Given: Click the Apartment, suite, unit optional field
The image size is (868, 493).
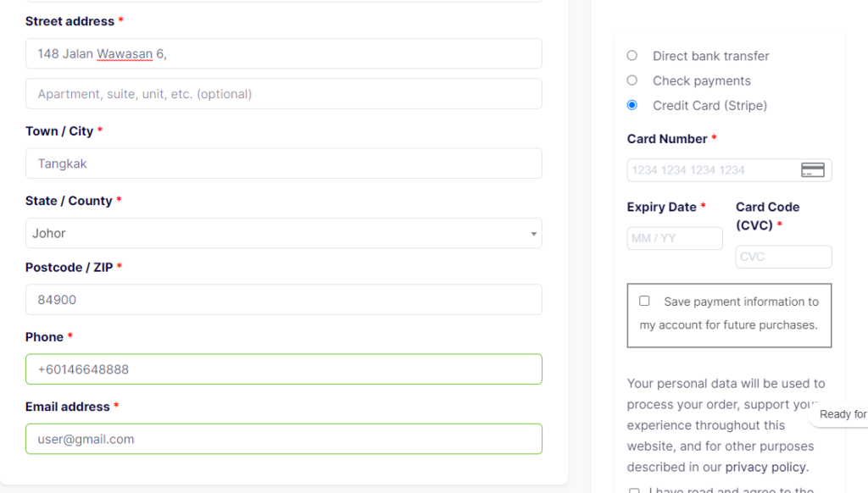Looking at the screenshot, I should 283,94.
